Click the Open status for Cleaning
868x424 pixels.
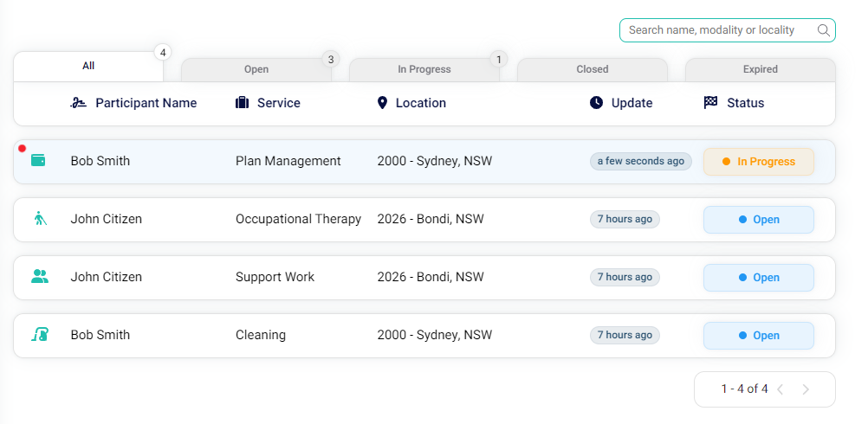point(759,336)
